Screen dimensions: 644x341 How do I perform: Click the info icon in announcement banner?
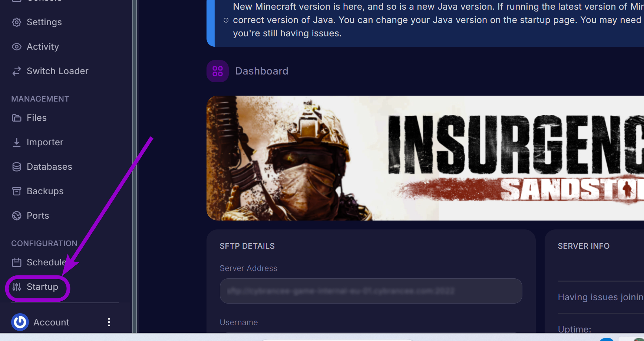(226, 20)
